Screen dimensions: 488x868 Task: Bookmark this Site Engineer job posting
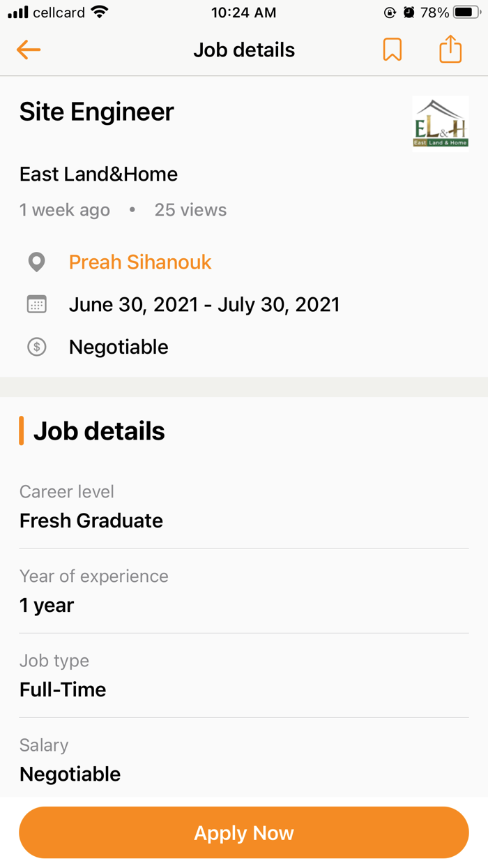tap(392, 49)
